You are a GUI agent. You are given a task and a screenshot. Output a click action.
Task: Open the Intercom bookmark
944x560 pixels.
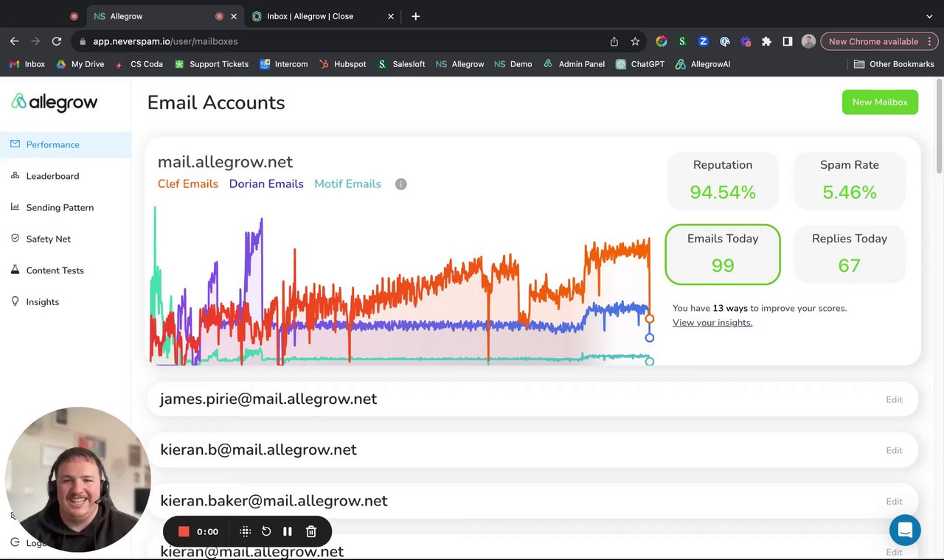click(284, 64)
